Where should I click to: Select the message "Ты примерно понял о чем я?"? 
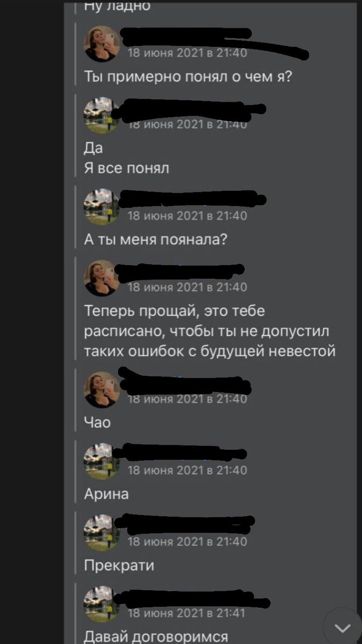(x=188, y=77)
